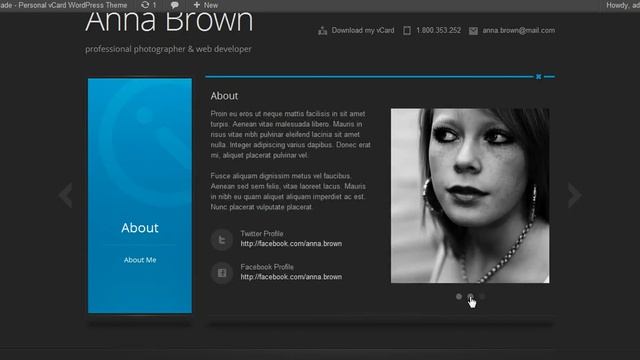Click the WordPress updates refresh icon
This screenshot has height=360, width=640.
[145, 5]
